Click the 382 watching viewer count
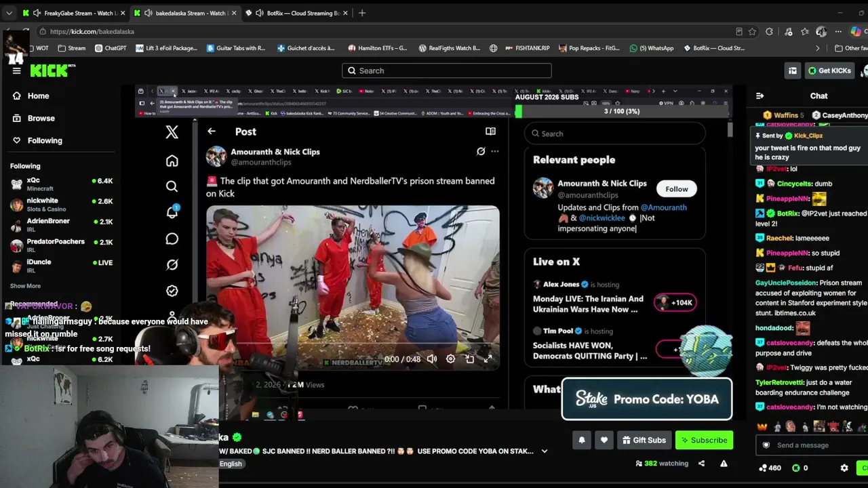 (662, 464)
